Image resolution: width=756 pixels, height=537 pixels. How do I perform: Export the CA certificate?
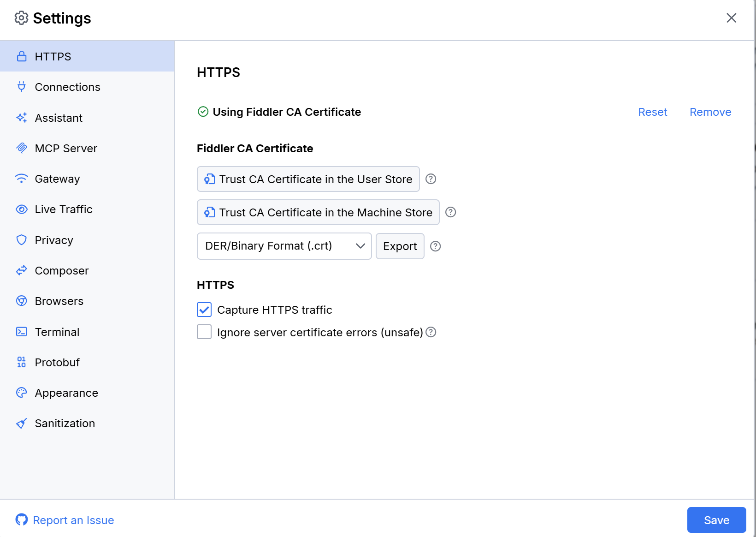click(400, 246)
